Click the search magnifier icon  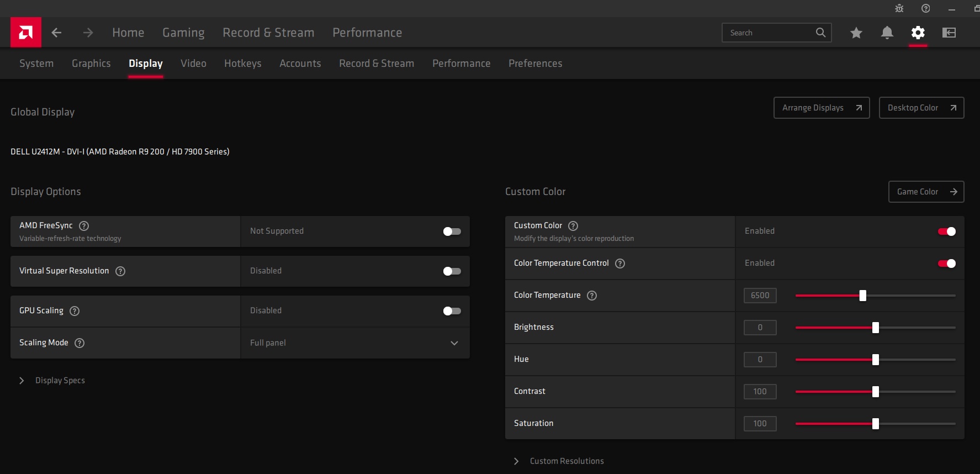(820, 33)
